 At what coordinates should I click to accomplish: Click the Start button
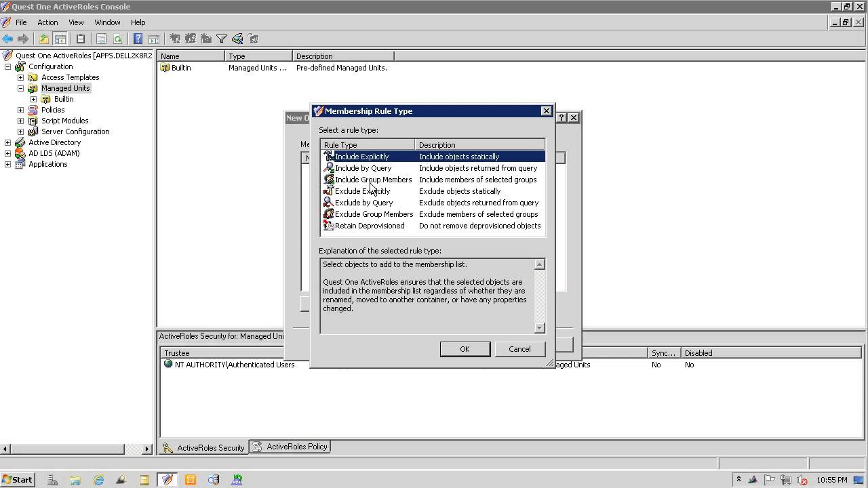tap(18, 480)
